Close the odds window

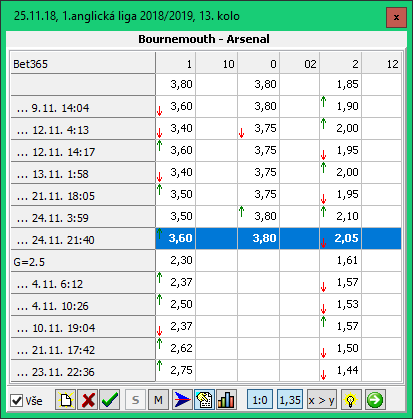396,17
